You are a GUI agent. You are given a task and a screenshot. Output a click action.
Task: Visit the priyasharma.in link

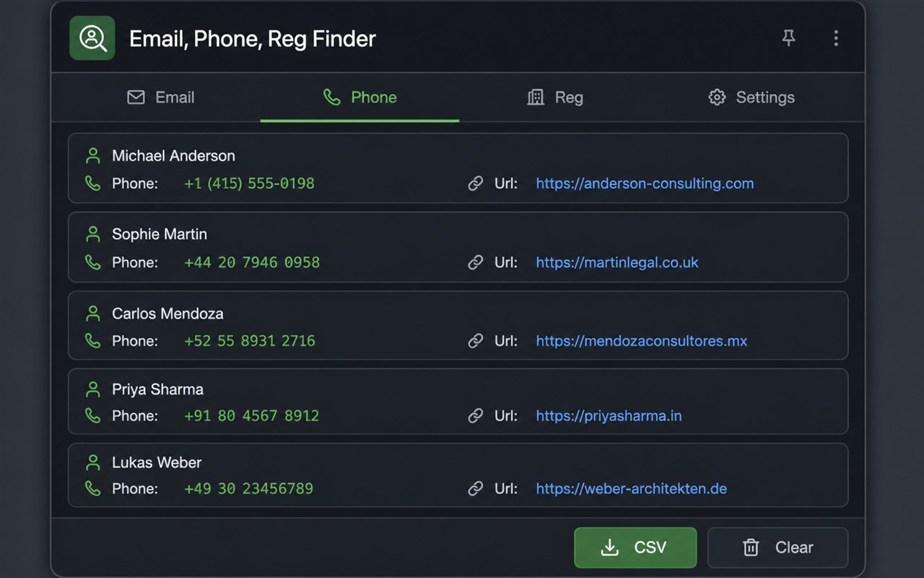609,416
